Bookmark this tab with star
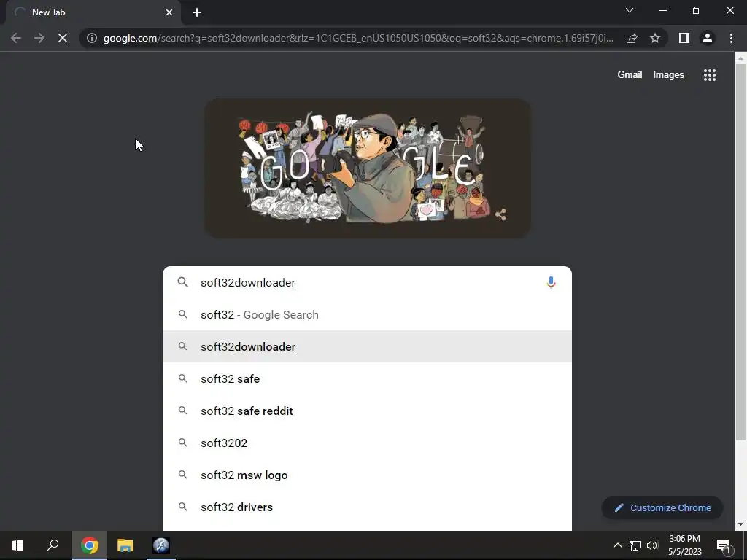Screen dimensions: 747x560 click(655, 38)
